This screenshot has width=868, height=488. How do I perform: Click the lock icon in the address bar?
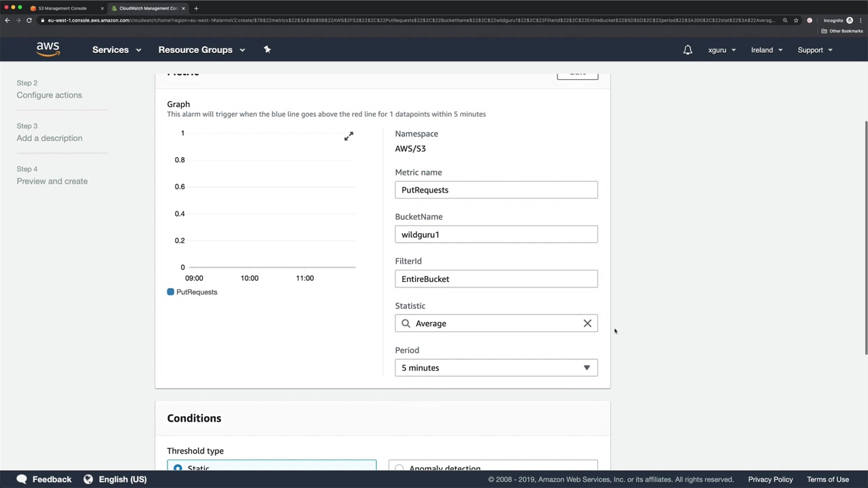pyautogui.click(x=43, y=20)
